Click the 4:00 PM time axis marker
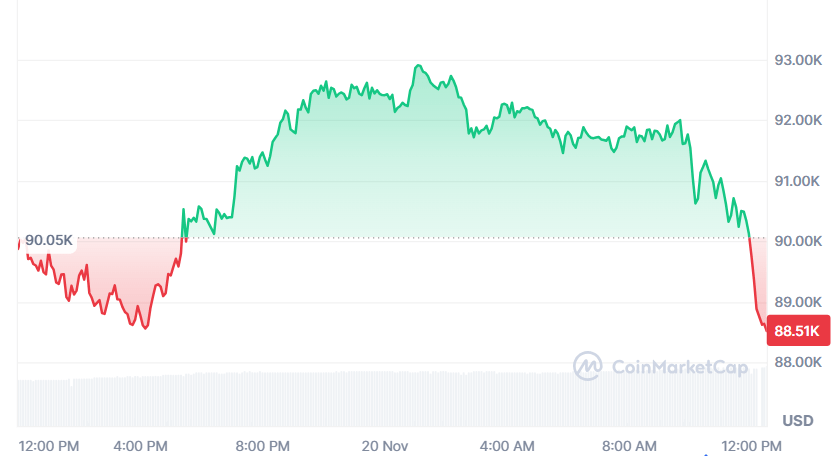 click(142, 444)
